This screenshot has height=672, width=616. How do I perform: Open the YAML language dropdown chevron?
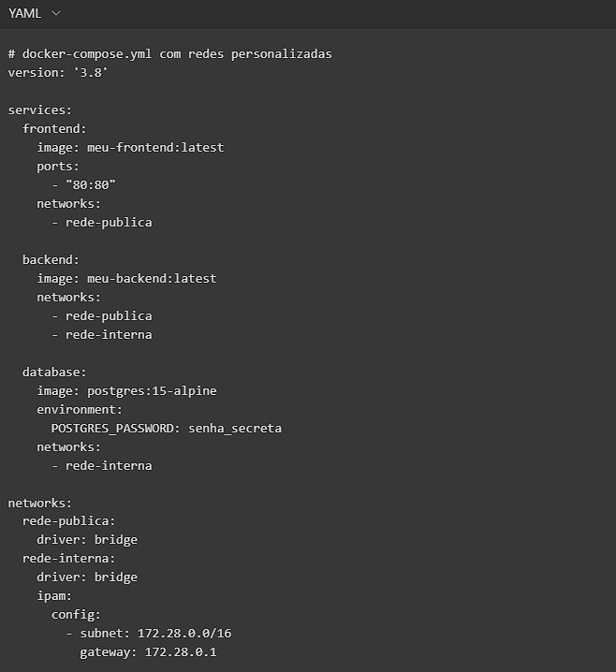pyautogui.click(x=56, y=14)
